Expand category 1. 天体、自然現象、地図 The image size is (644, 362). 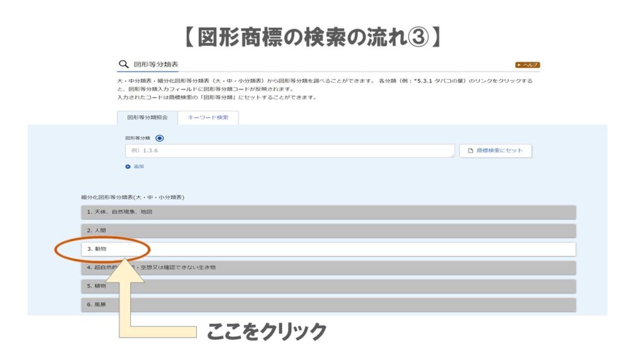328,212
